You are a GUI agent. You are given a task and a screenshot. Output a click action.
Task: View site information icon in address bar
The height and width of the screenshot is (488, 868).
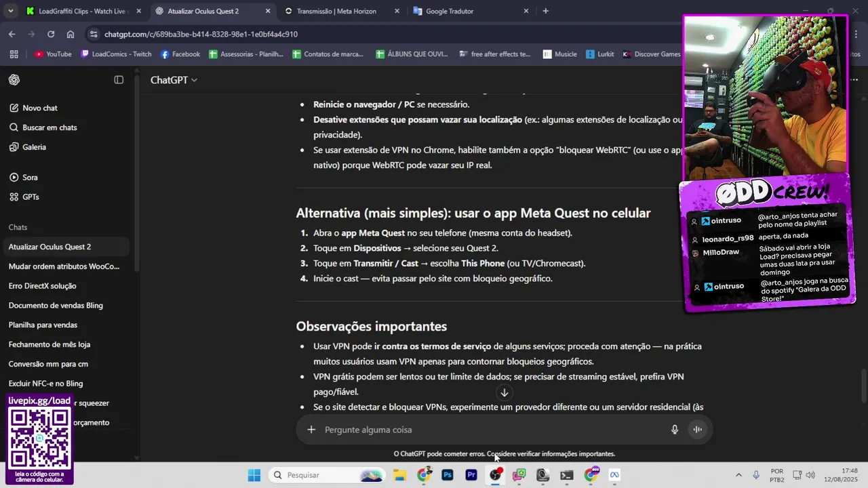pyautogui.click(x=93, y=34)
